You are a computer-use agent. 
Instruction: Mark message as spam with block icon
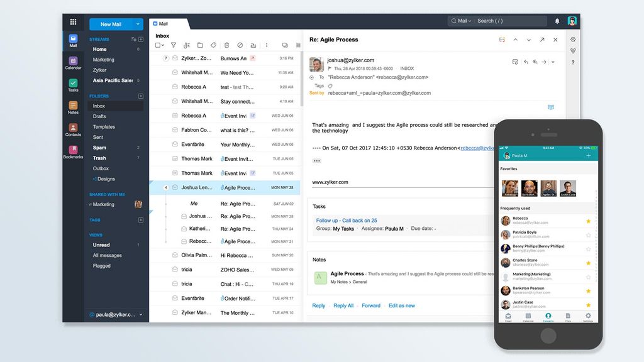[x=240, y=45]
